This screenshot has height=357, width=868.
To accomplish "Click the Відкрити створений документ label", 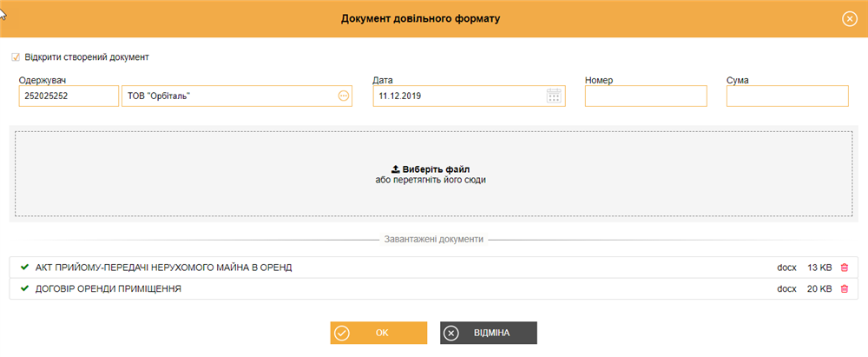I will (x=87, y=56).
